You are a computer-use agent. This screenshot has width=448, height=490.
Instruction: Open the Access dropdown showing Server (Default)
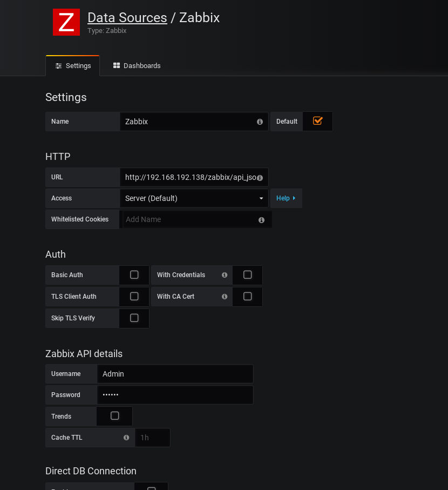click(194, 198)
